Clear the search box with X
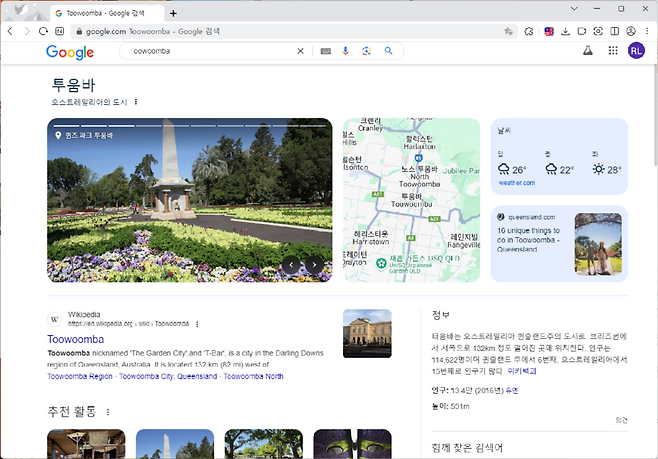The image size is (658, 459). coord(300,51)
